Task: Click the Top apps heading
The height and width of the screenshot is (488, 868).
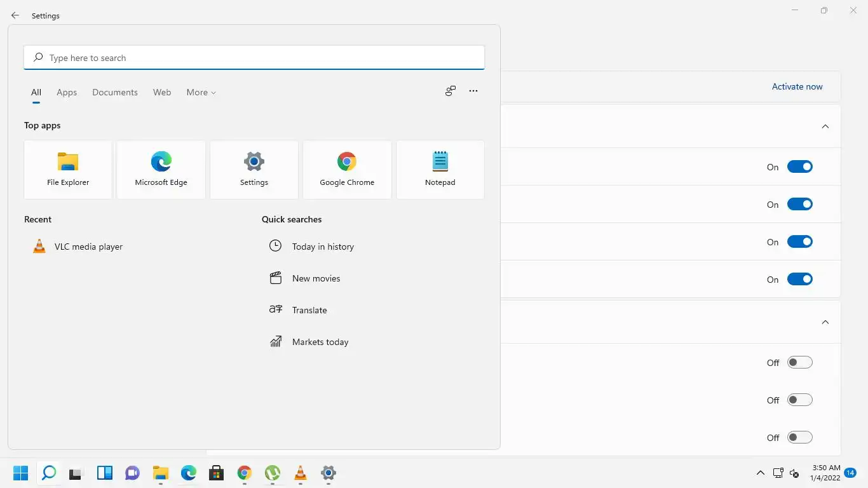Action: click(x=43, y=125)
